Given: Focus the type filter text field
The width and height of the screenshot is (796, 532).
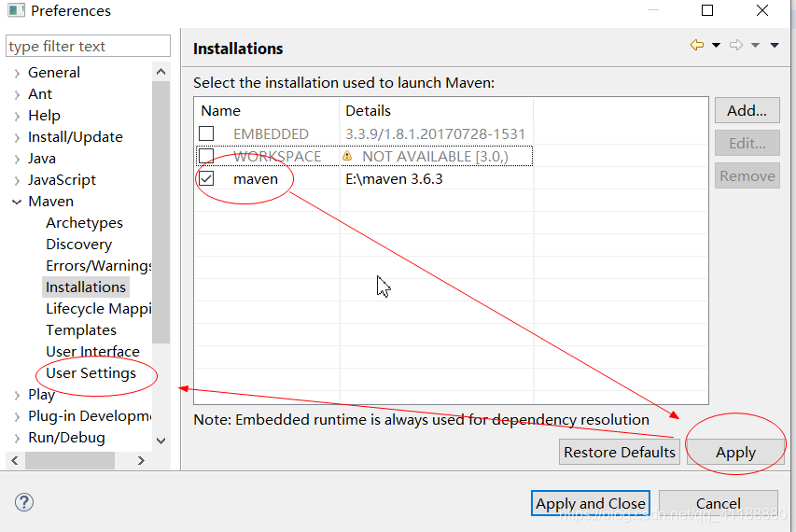Looking at the screenshot, I should (88, 46).
